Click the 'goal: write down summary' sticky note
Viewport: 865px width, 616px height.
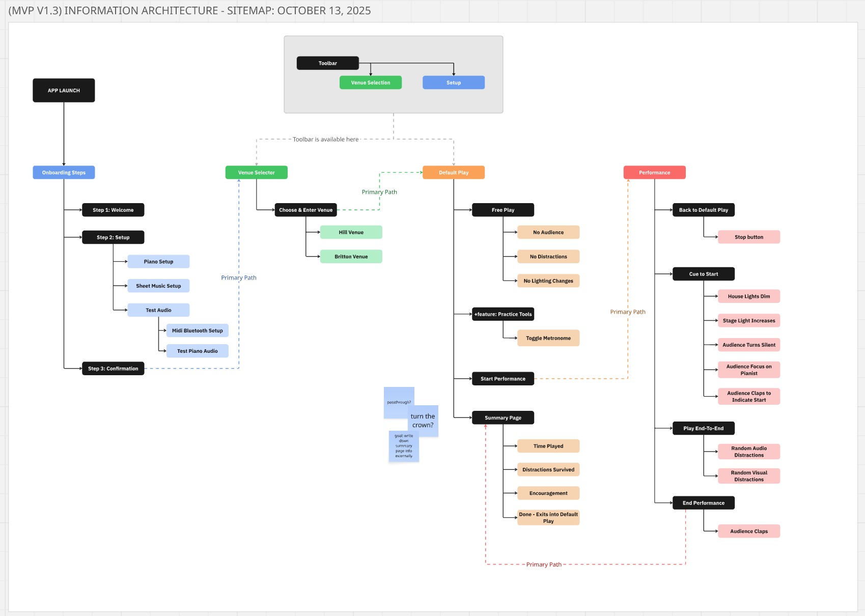pyautogui.click(x=404, y=446)
